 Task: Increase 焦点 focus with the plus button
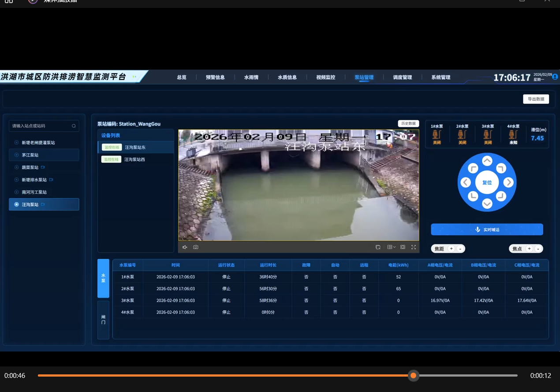click(x=529, y=249)
